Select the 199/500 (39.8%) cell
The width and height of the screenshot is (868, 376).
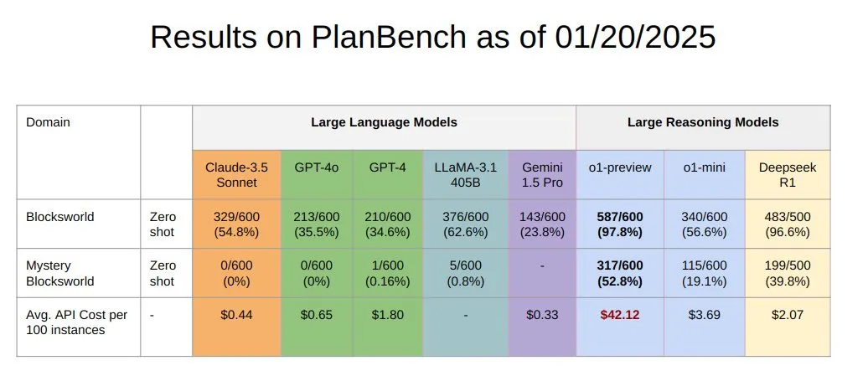point(788,273)
